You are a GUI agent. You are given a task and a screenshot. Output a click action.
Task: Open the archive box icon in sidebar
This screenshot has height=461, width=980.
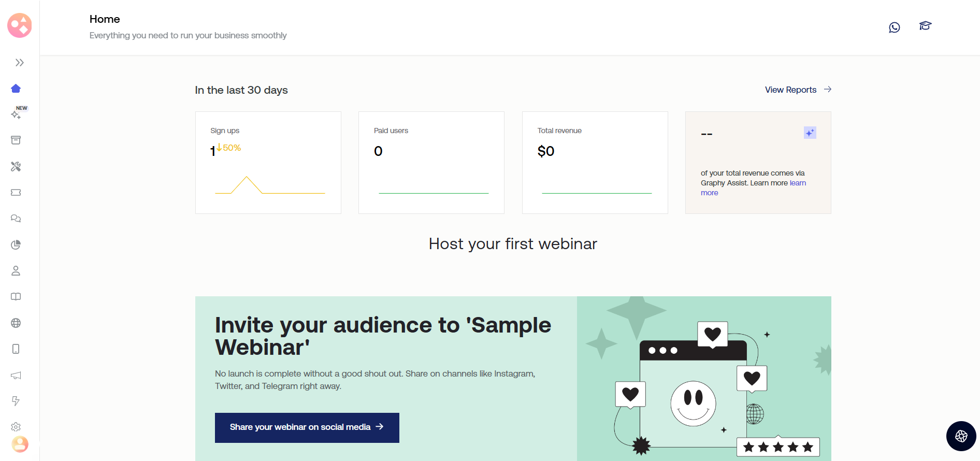16,140
